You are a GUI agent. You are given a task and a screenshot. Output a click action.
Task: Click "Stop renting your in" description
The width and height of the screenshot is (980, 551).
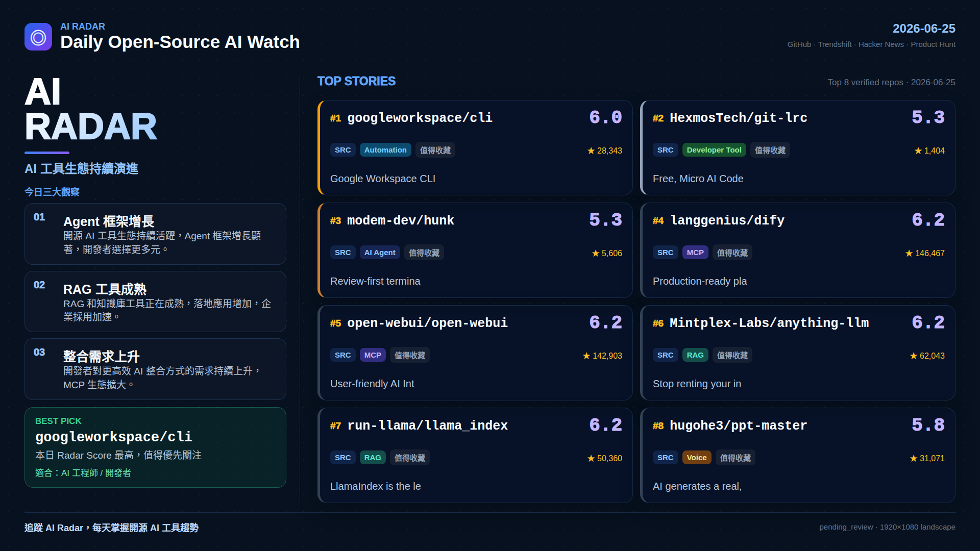(697, 384)
